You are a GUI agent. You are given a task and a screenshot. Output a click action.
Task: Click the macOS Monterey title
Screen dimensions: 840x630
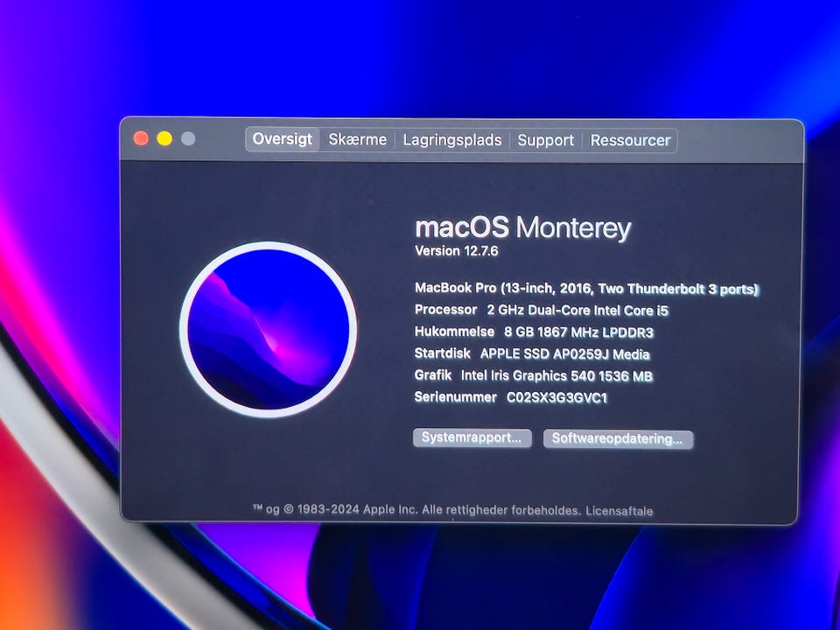tap(523, 228)
